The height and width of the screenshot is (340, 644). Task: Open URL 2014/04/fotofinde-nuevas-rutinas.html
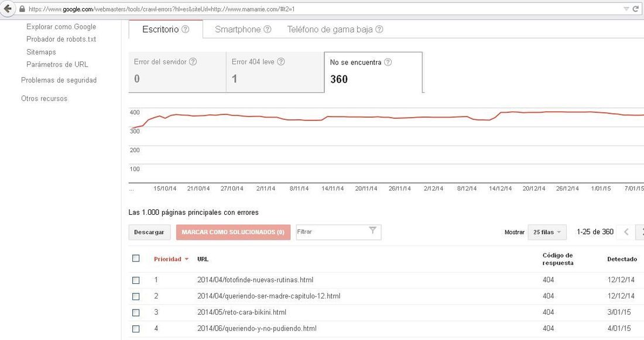pyautogui.click(x=255, y=280)
